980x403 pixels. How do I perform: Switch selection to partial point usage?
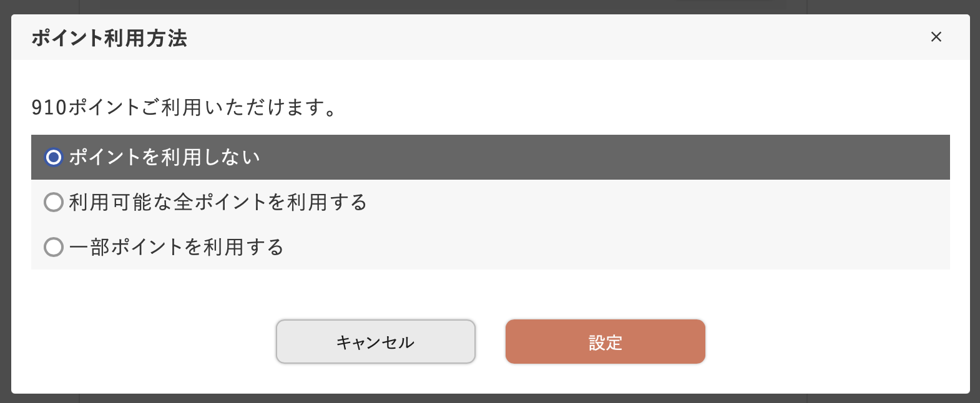[x=53, y=247]
